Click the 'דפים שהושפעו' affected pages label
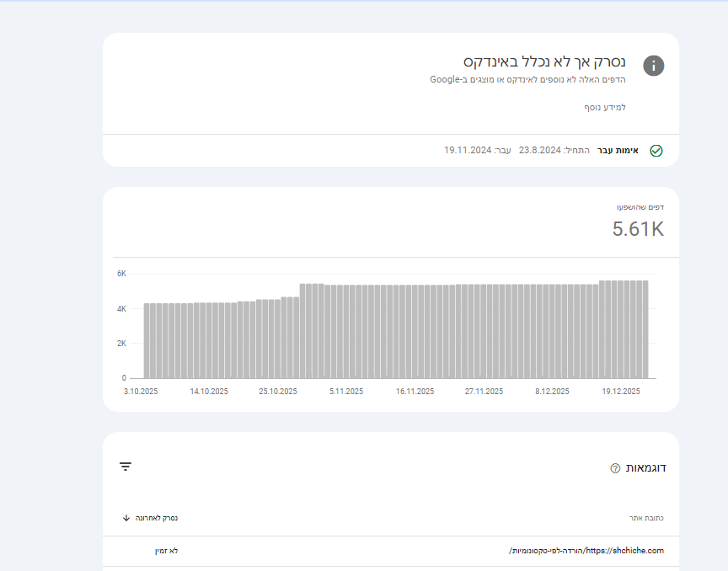The height and width of the screenshot is (571, 728). point(641,207)
